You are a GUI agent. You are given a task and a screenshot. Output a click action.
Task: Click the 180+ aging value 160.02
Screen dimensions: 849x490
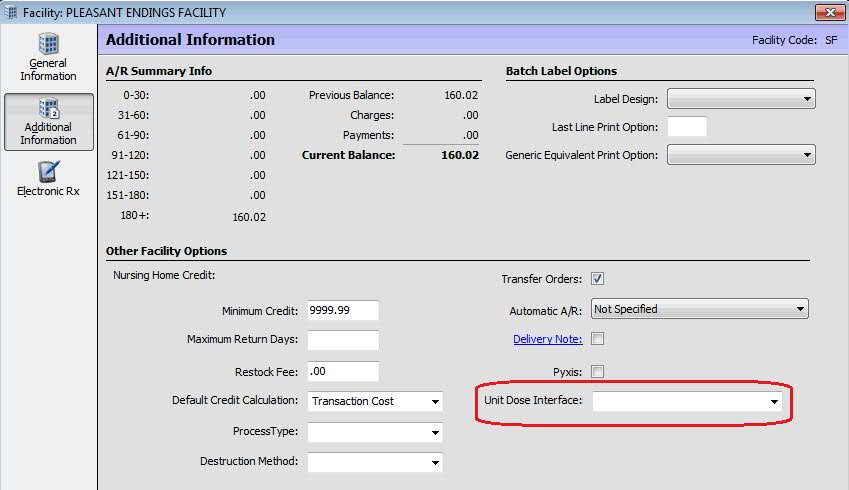coord(249,217)
